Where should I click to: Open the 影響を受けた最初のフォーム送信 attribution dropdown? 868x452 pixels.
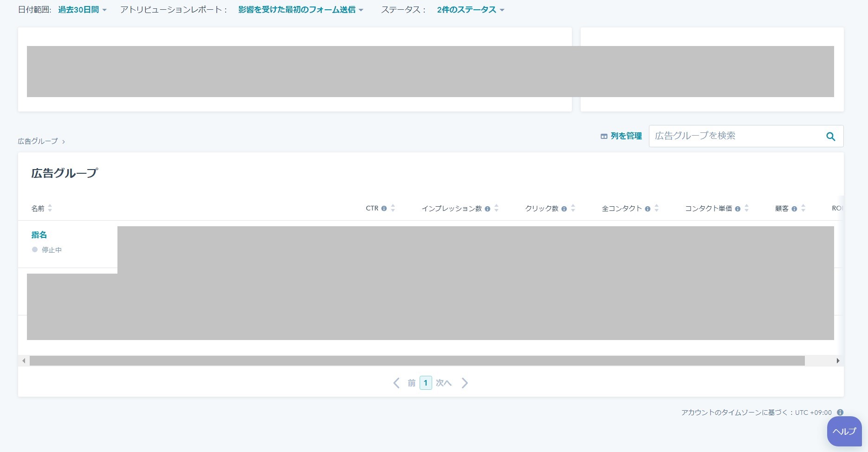(301, 10)
